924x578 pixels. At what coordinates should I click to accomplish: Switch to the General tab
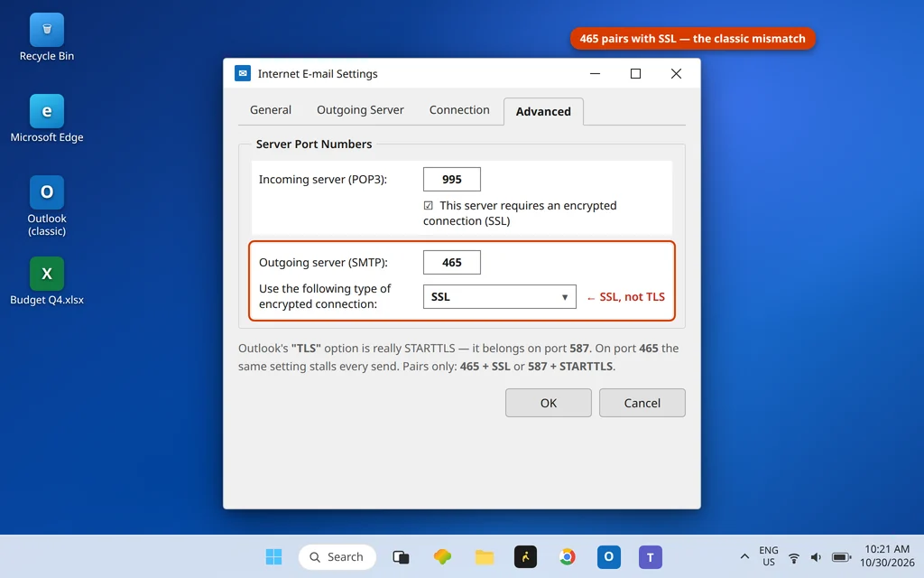click(271, 109)
